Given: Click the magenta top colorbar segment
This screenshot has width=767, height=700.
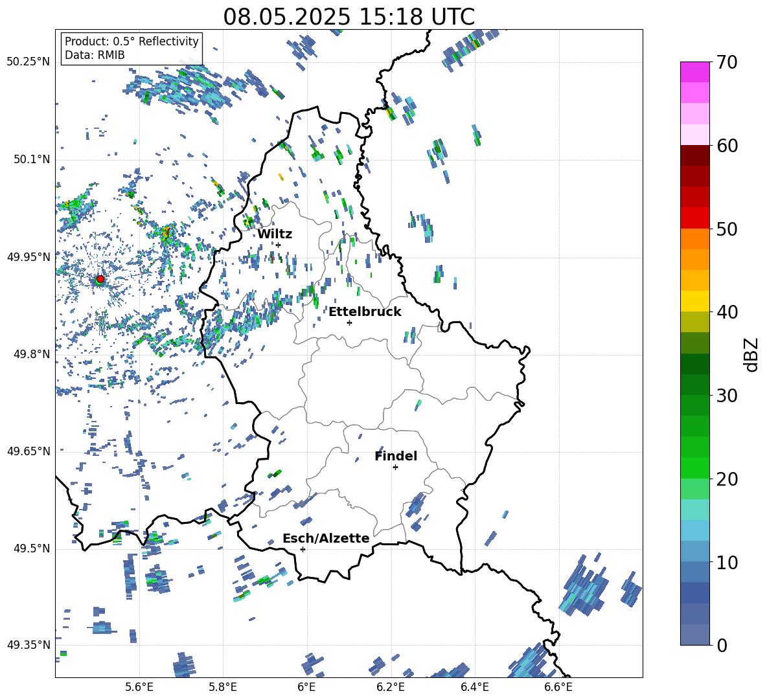Looking at the screenshot, I should coord(694,73).
